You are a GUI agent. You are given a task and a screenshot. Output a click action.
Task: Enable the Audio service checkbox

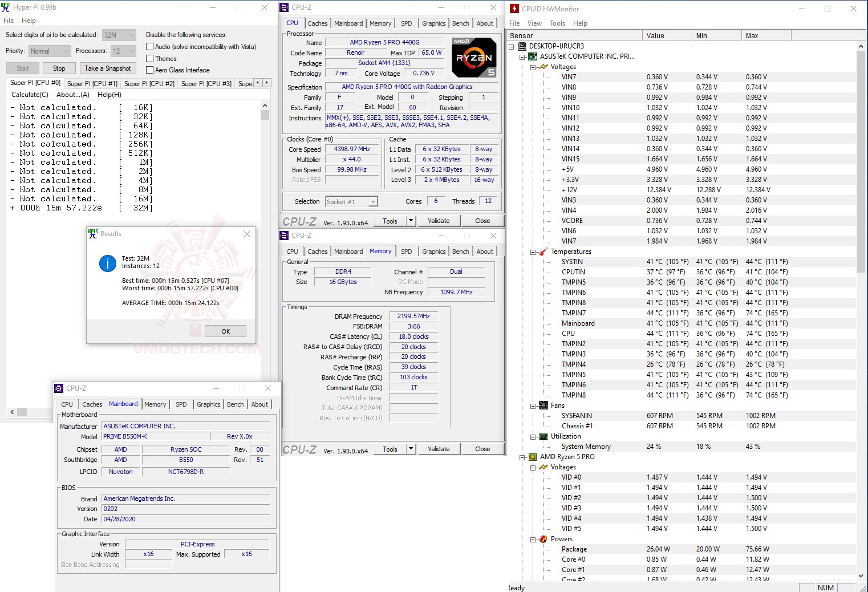coord(149,46)
